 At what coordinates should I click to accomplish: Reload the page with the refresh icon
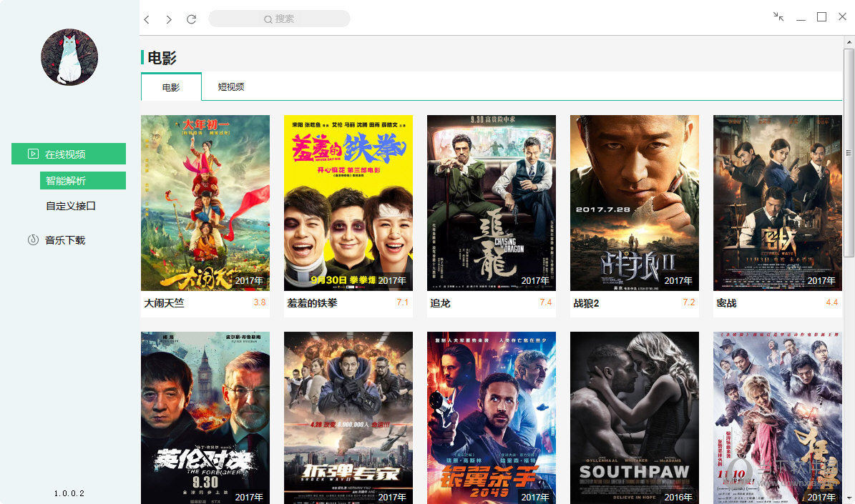(x=192, y=19)
